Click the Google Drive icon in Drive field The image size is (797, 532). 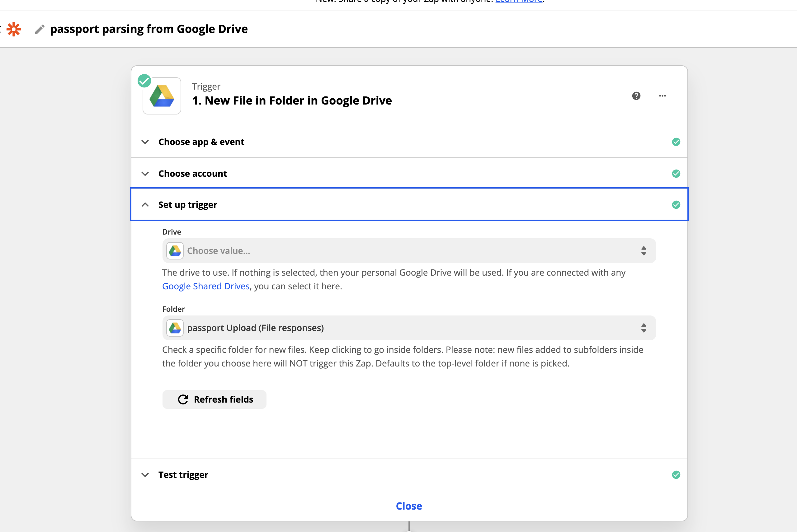(x=175, y=251)
